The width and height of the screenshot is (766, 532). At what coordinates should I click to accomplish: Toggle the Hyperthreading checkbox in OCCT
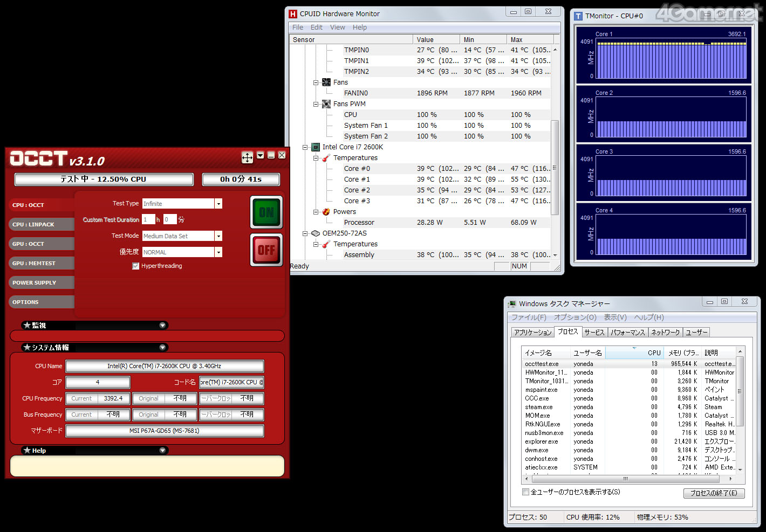(136, 266)
